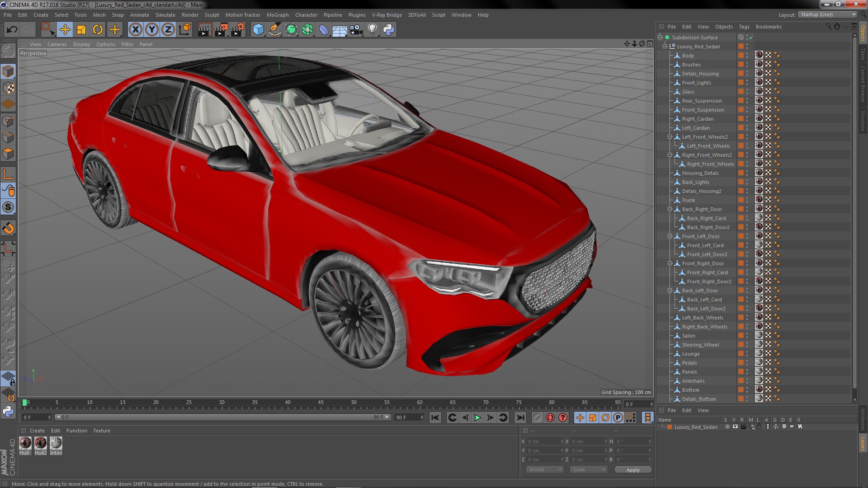Open Edit Render Settings icon
The height and width of the screenshot is (488, 868).
click(x=237, y=30)
